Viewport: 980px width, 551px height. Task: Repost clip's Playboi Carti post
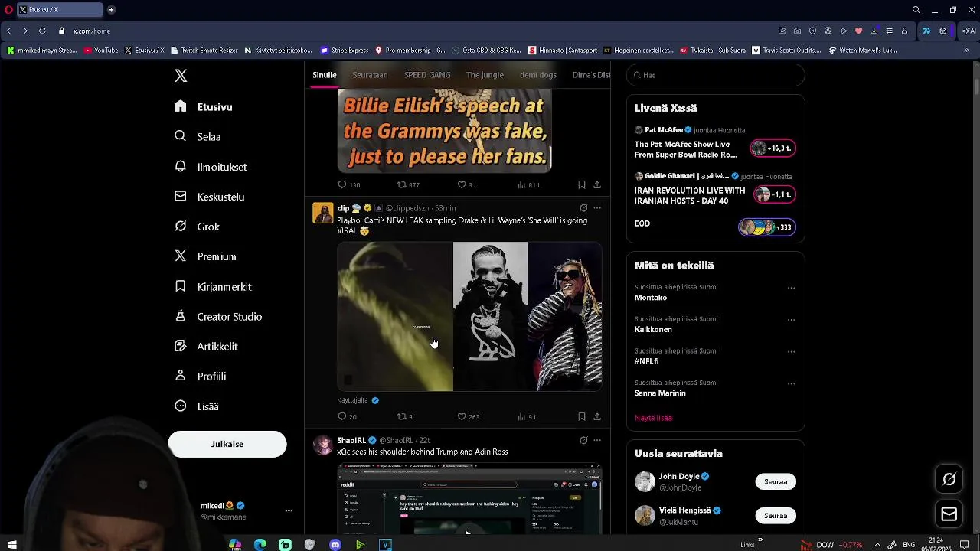(x=401, y=416)
